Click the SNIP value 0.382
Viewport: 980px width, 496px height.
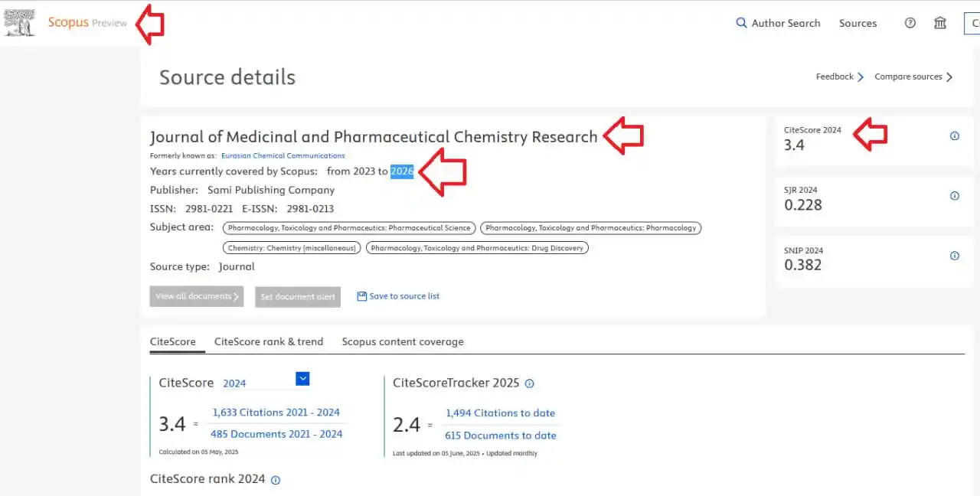(x=803, y=266)
